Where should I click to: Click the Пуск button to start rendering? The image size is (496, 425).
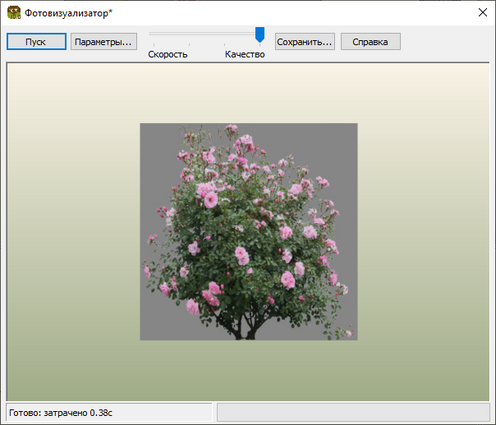coord(36,42)
